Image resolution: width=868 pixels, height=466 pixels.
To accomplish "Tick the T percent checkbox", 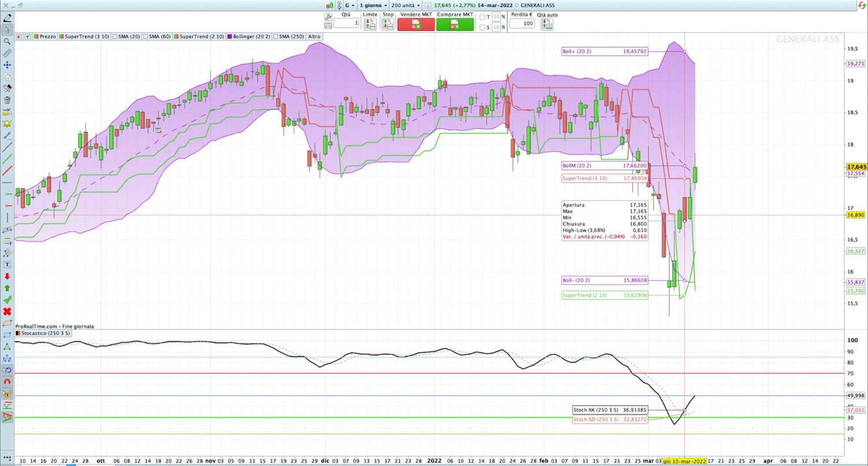I will (x=482, y=17).
